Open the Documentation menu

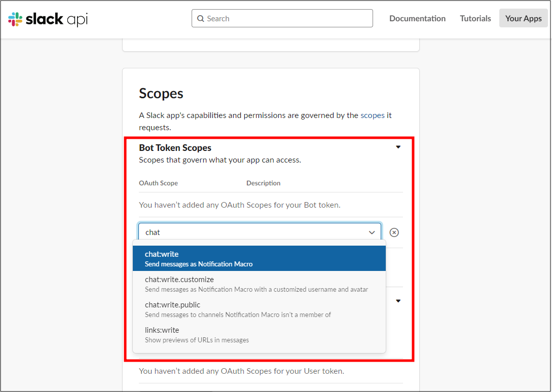[x=417, y=18]
